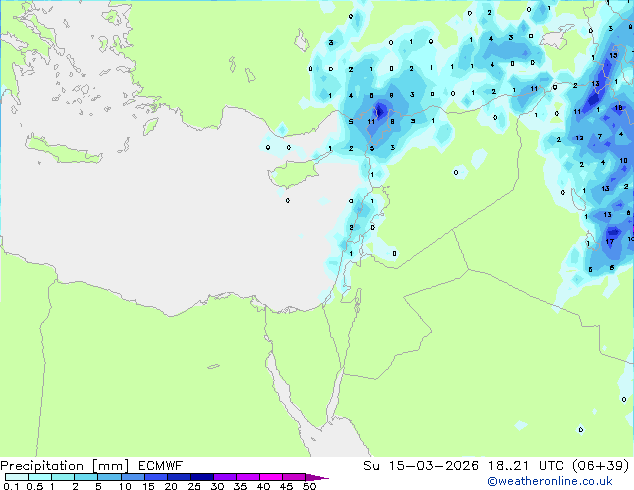Click the 0.1–0.5 mm legend color box
The image size is (634, 490).
pyautogui.click(x=17, y=477)
